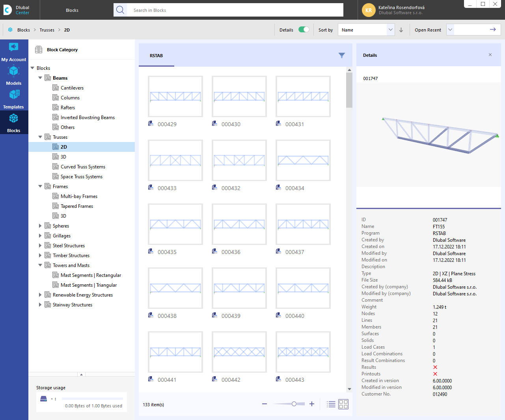
Task: Expand the Spheres tree node
Action: [40, 226]
